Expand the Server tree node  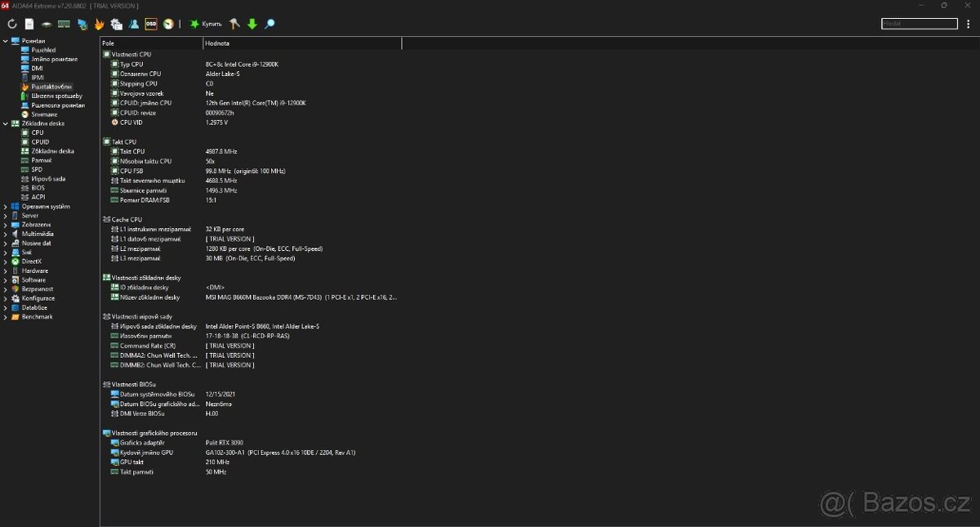[6, 216]
